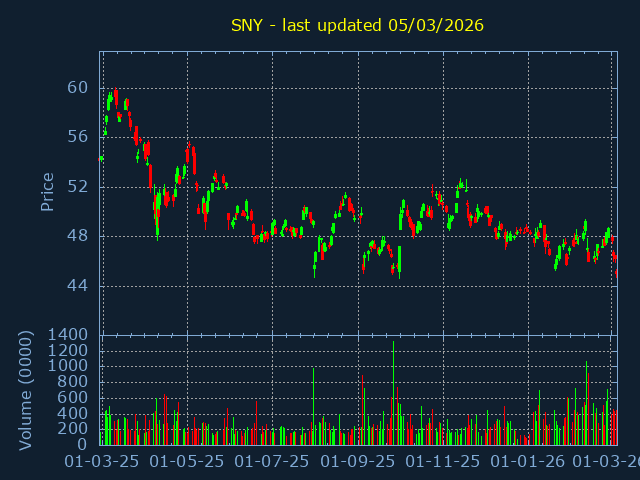Click the 52 price tick label

click(x=78, y=187)
